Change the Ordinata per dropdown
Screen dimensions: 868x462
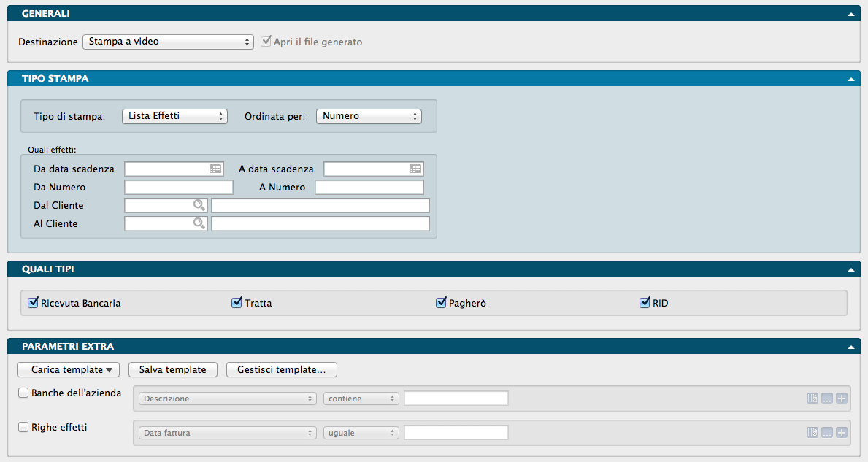tap(369, 116)
